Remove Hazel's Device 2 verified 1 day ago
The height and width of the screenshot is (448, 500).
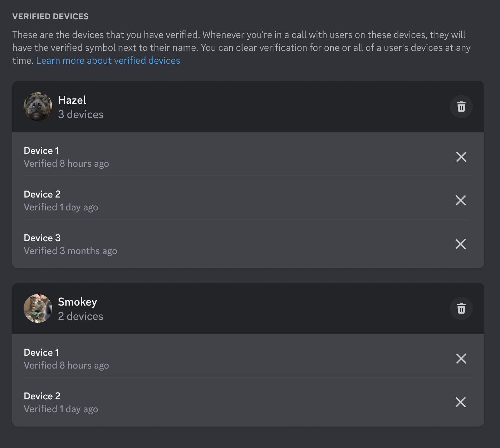pyautogui.click(x=461, y=200)
